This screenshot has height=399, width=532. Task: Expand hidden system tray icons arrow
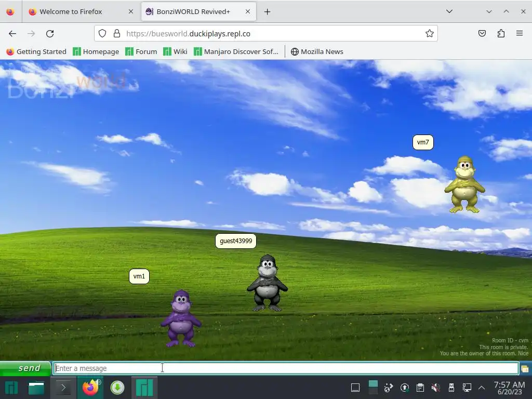tap(482, 388)
